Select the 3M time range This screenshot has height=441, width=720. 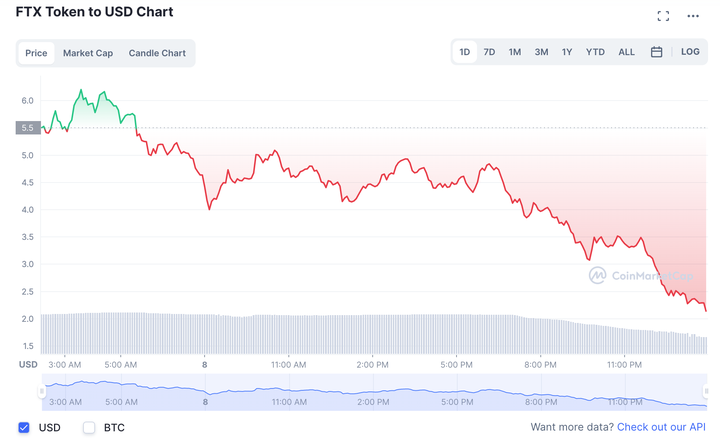pos(541,52)
